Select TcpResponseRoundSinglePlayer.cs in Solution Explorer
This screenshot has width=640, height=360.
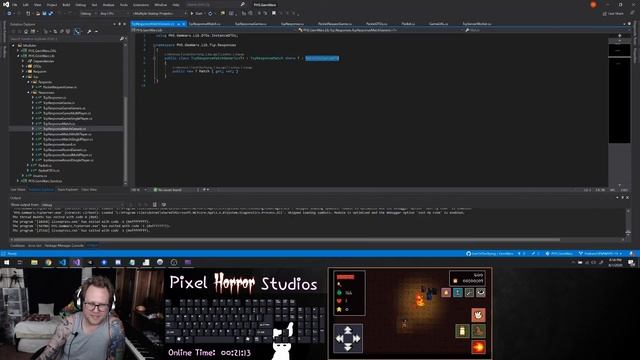point(68,160)
